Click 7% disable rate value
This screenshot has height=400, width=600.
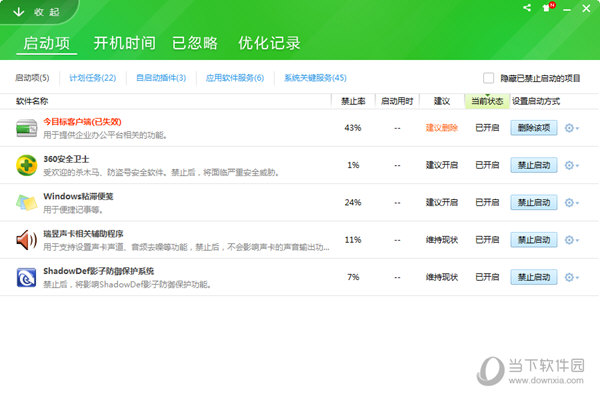pos(353,277)
